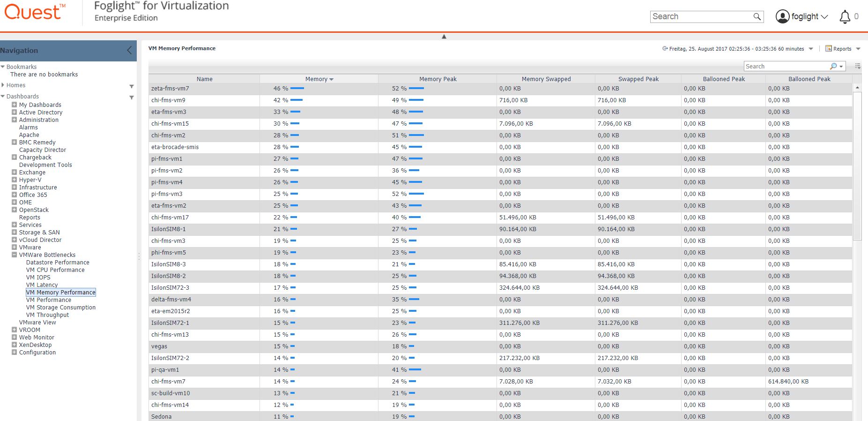Image resolution: width=868 pixels, height=421 pixels.
Task: Sort table by Name column
Action: pyautogui.click(x=204, y=79)
